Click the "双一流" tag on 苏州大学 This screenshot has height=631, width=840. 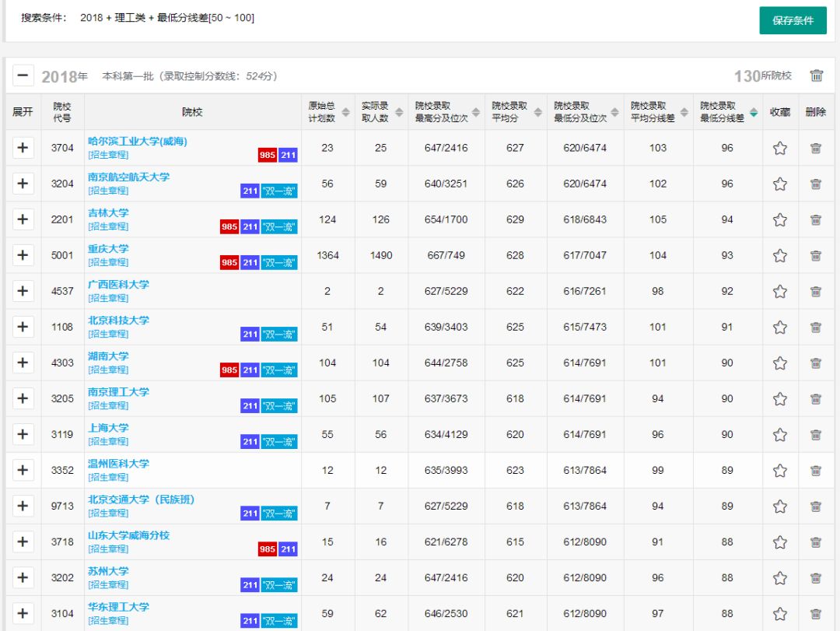pos(279,585)
